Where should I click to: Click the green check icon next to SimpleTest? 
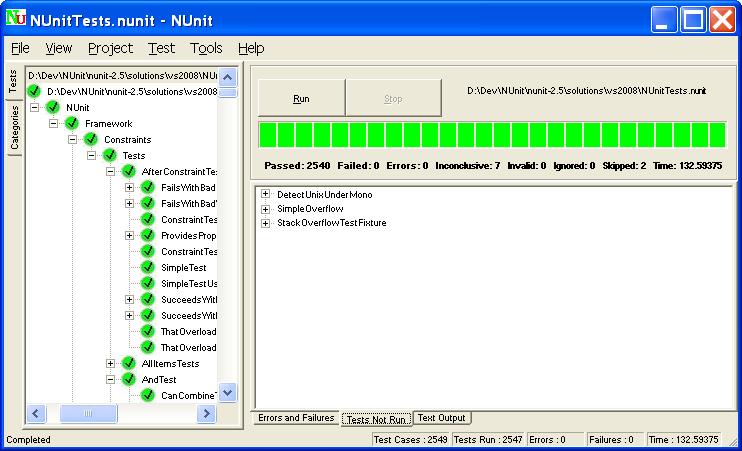point(148,267)
